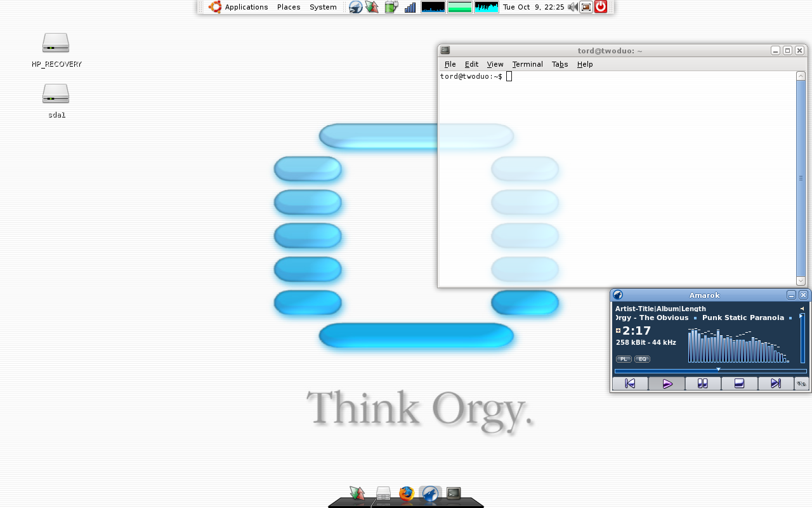Open the Tabs menu in Terminal
This screenshot has width=812, height=508.
click(560, 64)
